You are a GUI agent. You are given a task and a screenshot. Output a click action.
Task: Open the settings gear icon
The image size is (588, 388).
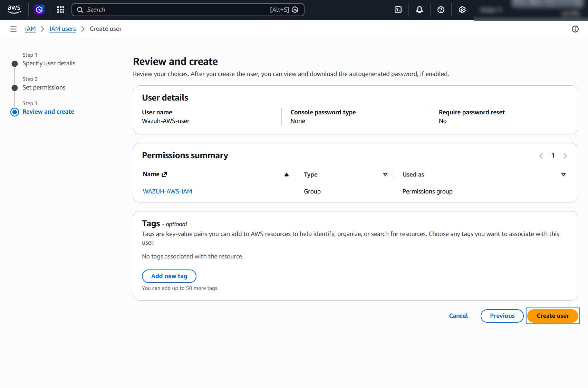click(462, 10)
